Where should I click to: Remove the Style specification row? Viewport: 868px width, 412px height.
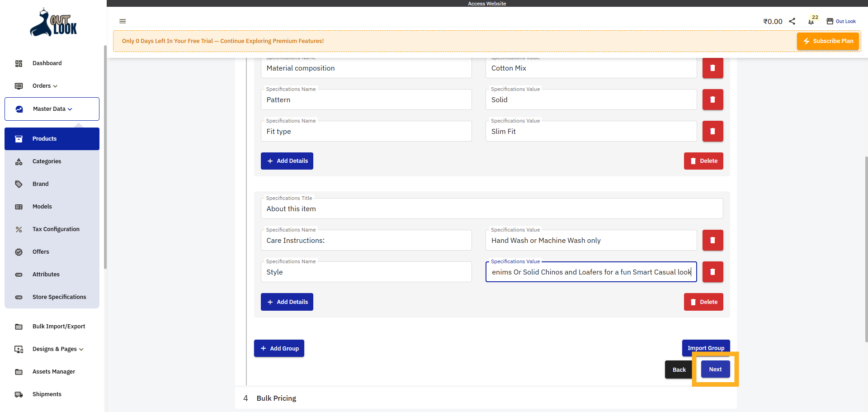coord(712,272)
